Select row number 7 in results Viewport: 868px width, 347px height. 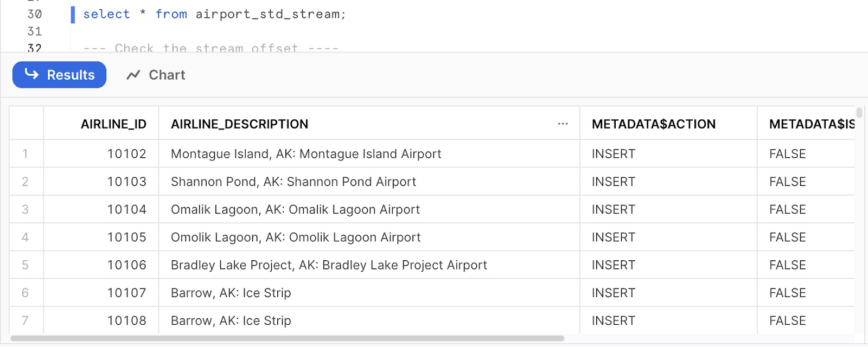[x=25, y=320]
